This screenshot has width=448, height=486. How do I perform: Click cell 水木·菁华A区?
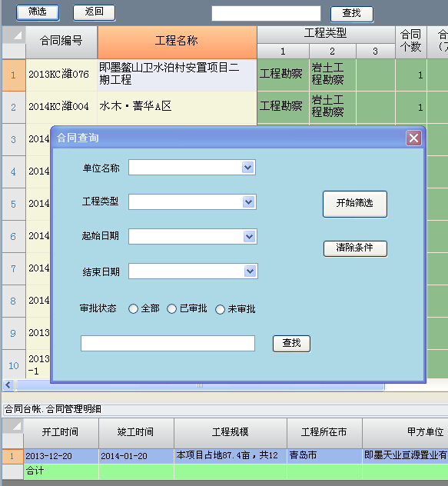[x=177, y=107]
